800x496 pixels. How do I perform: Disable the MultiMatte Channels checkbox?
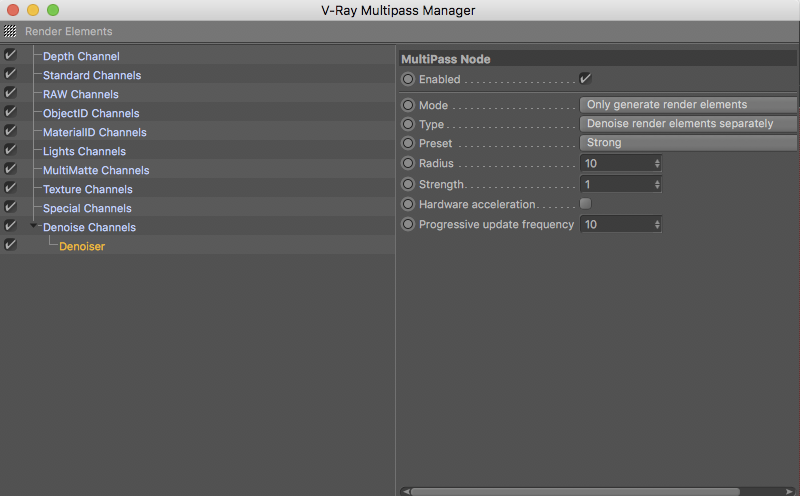coord(10,168)
